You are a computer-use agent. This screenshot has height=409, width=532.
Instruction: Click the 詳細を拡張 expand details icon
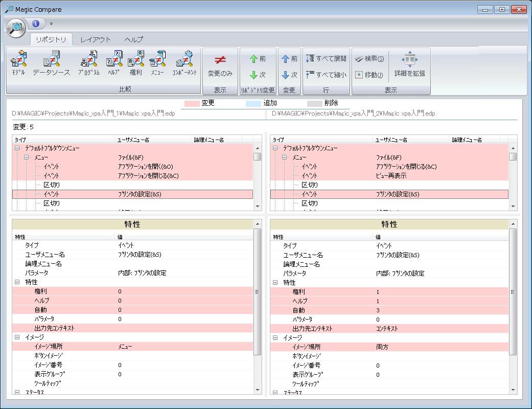(409, 64)
